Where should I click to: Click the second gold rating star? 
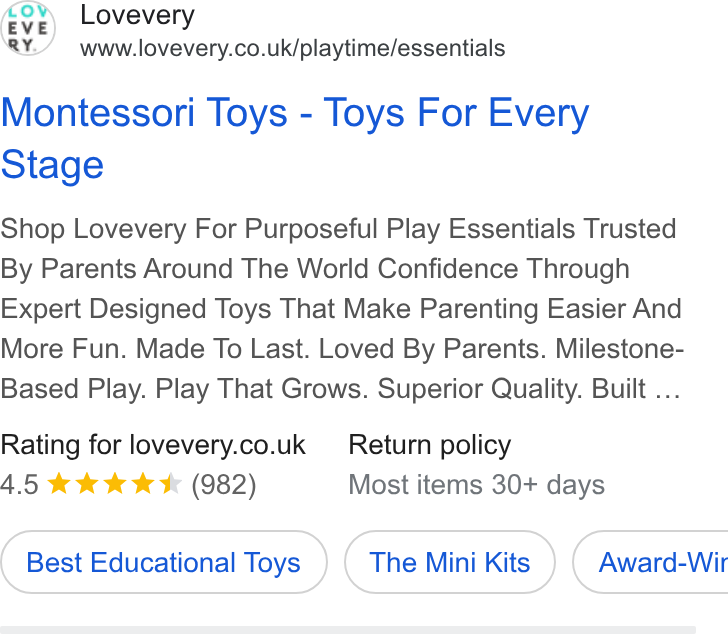[87, 484]
